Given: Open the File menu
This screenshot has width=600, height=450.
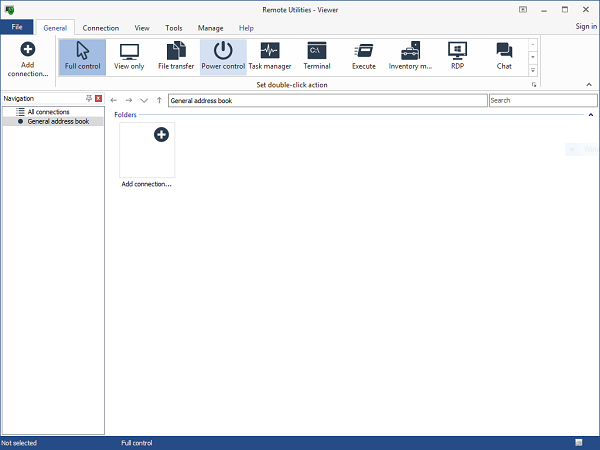Looking at the screenshot, I should pyautogui.click(x=17, y=28).
